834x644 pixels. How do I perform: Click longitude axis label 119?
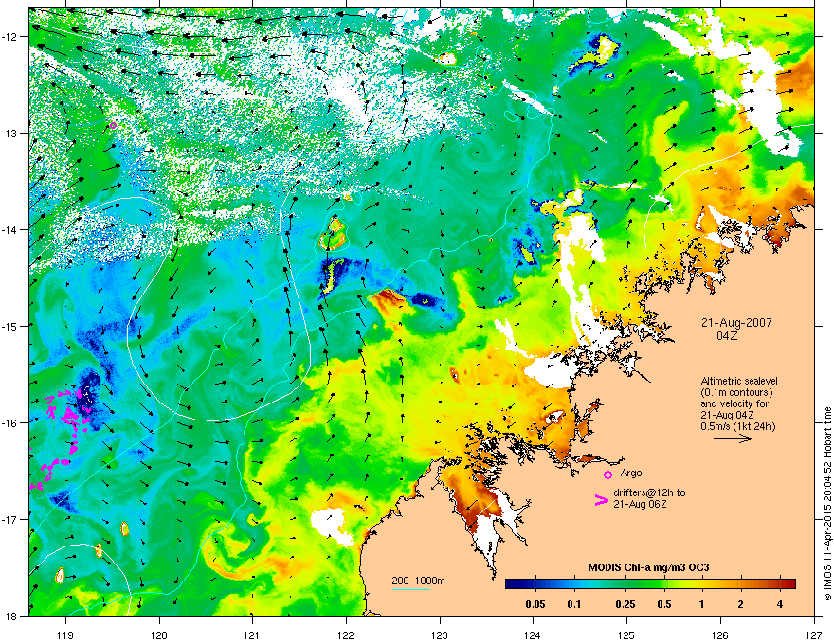point(65,635)
